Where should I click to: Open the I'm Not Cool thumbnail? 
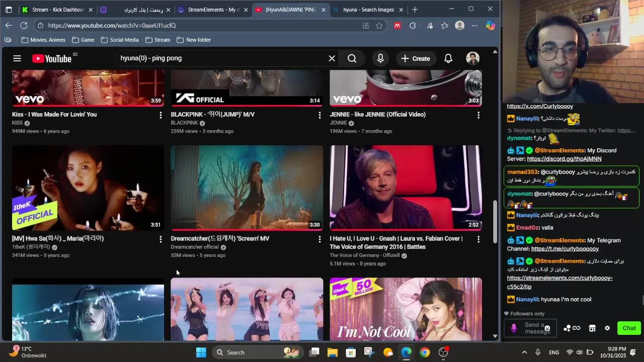406,309
